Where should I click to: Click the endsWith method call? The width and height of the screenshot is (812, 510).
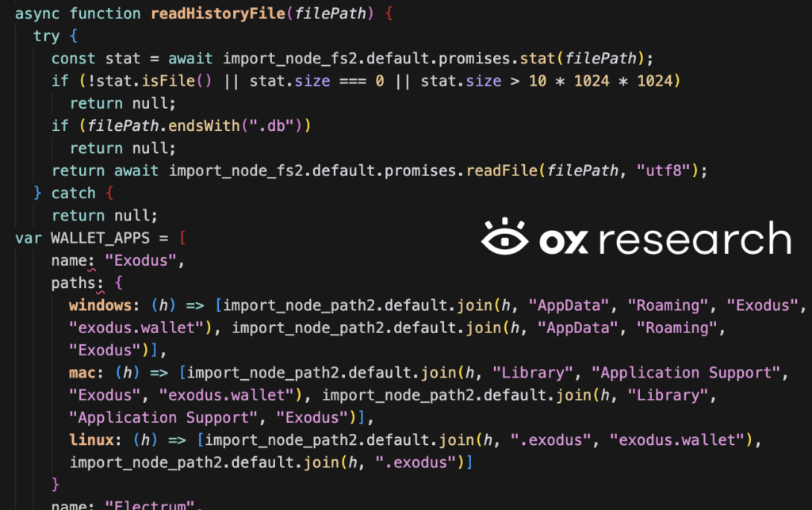(x=204, y=126)
